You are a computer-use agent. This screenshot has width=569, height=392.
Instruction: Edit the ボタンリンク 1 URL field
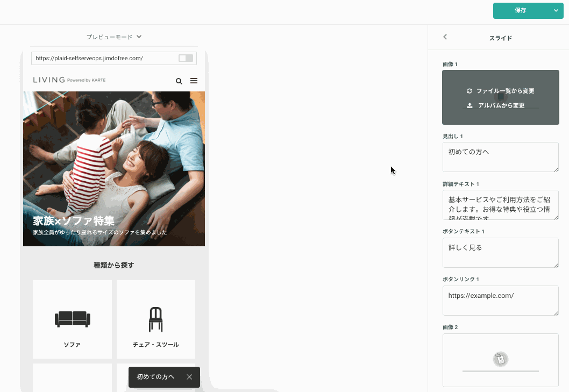500,301
